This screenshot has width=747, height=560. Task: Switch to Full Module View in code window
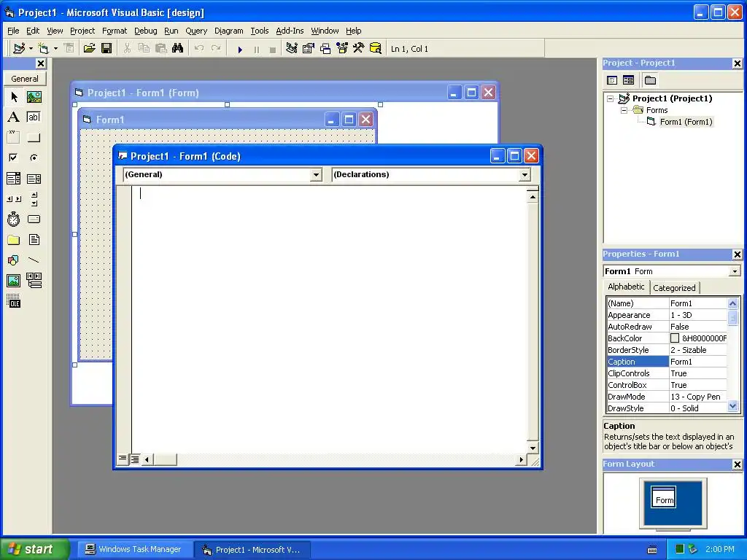(x=135, y=459)
